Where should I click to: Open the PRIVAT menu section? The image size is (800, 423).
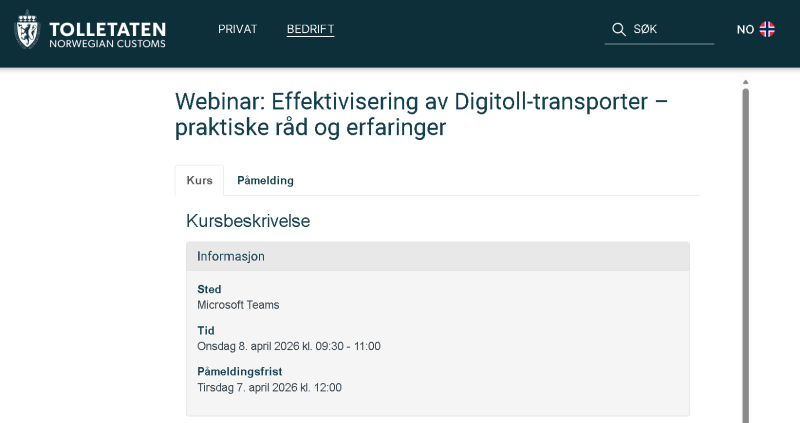(237, 29)
